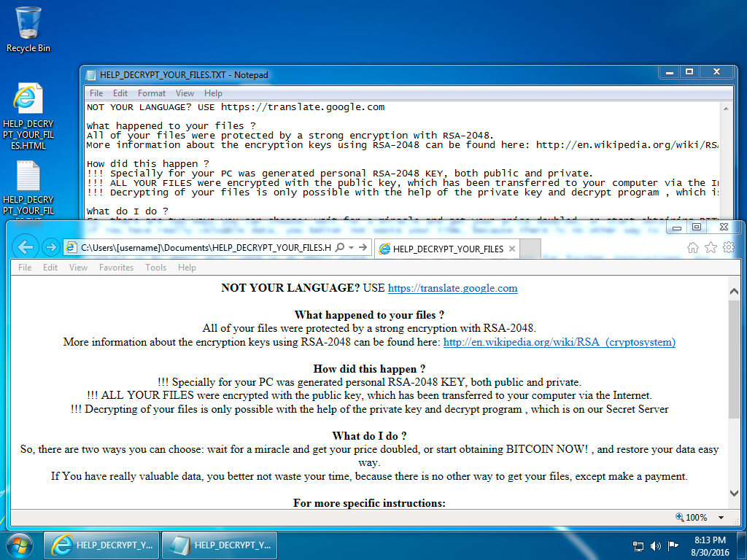Open the zoom level dropdown arrow
Screen dimensions: 747x560
[721, 518]
